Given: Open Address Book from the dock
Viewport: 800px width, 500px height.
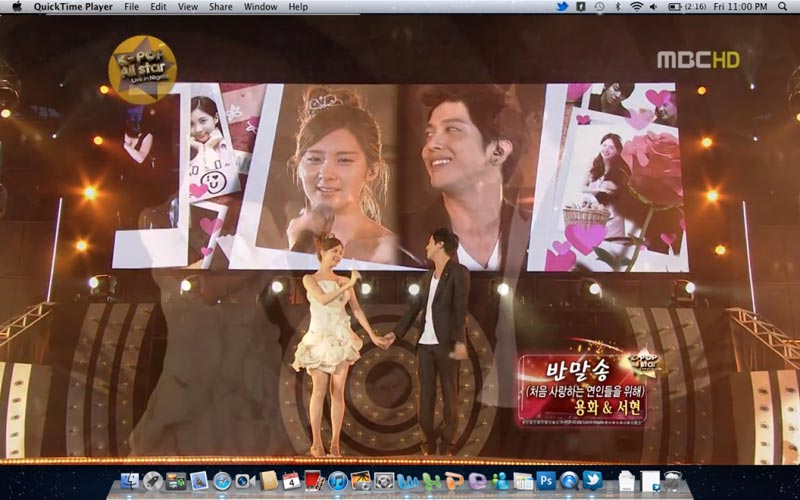Looking at the screenshot, I should coord(268,481).
